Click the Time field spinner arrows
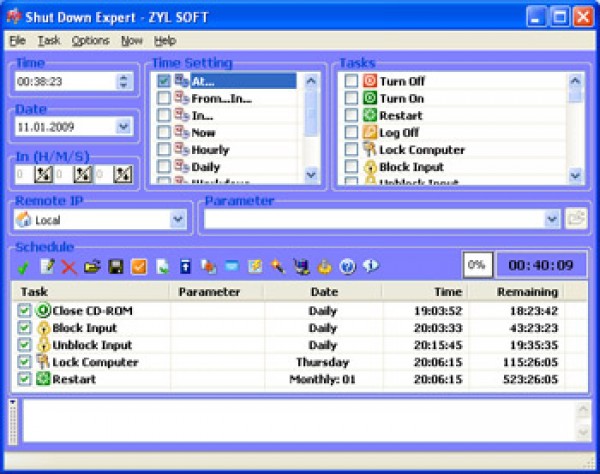The image size is (600, 474). coord(124,81)
